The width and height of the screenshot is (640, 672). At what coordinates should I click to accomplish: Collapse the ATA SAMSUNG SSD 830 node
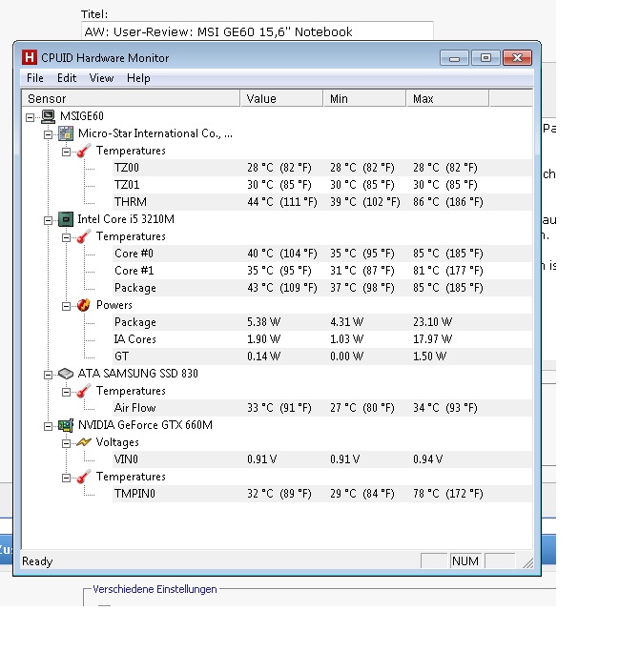48,375
